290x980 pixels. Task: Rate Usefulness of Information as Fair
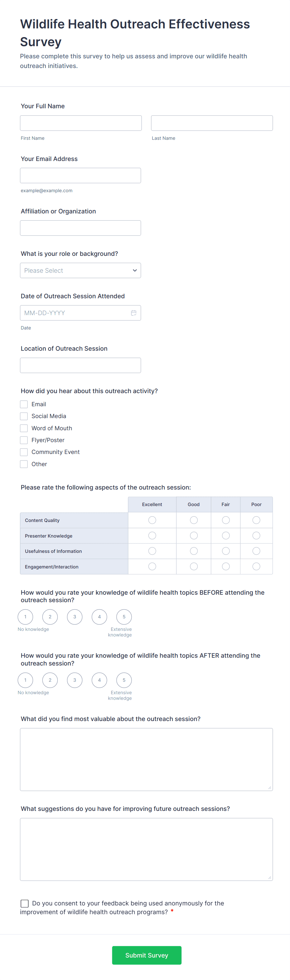225,551
